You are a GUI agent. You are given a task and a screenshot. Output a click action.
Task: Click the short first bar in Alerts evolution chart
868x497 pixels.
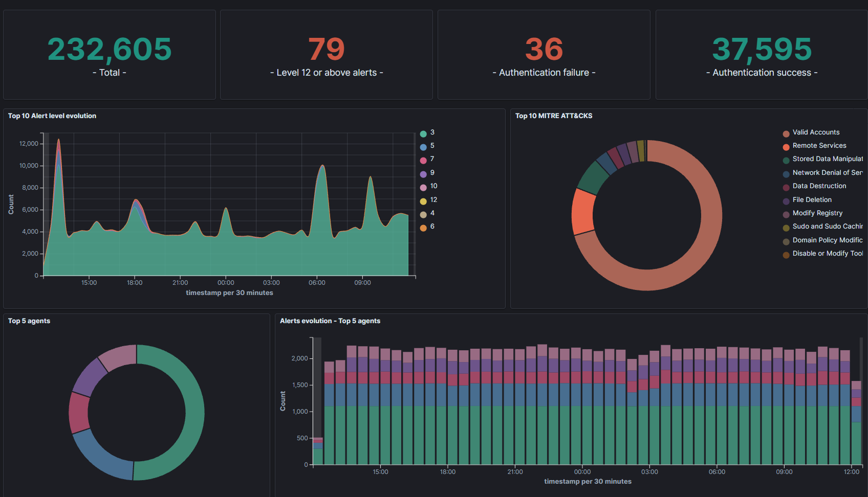coord(318,451)
